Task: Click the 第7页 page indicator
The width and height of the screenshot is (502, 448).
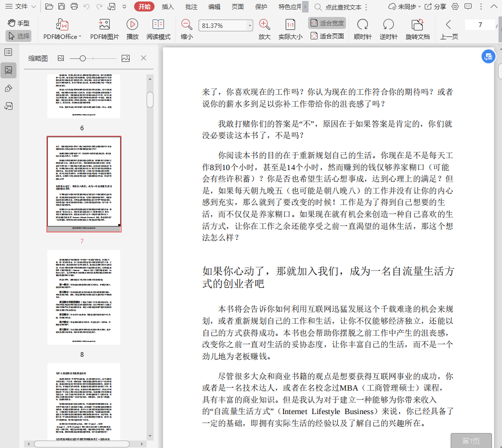Action: click(471, 441)
